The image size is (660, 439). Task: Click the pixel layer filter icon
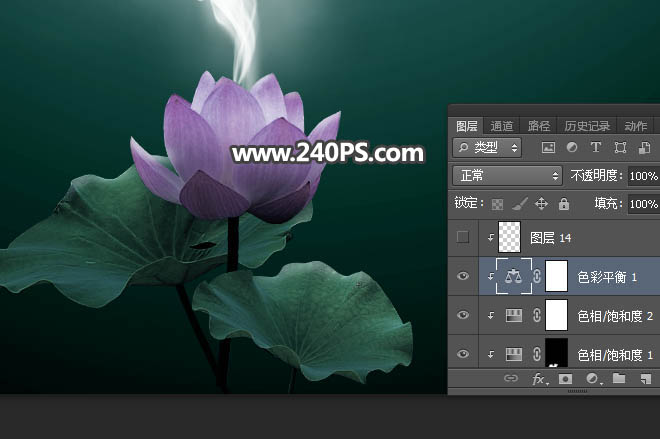pyautogui.click(x=548, y=147)
